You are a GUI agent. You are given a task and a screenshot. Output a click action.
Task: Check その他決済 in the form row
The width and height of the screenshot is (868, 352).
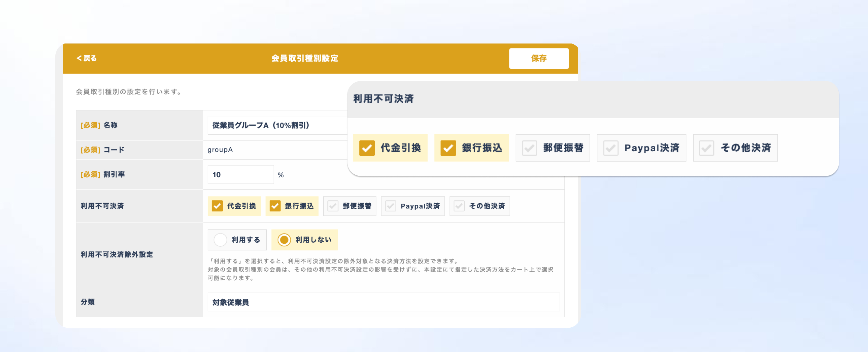[459, 206]
